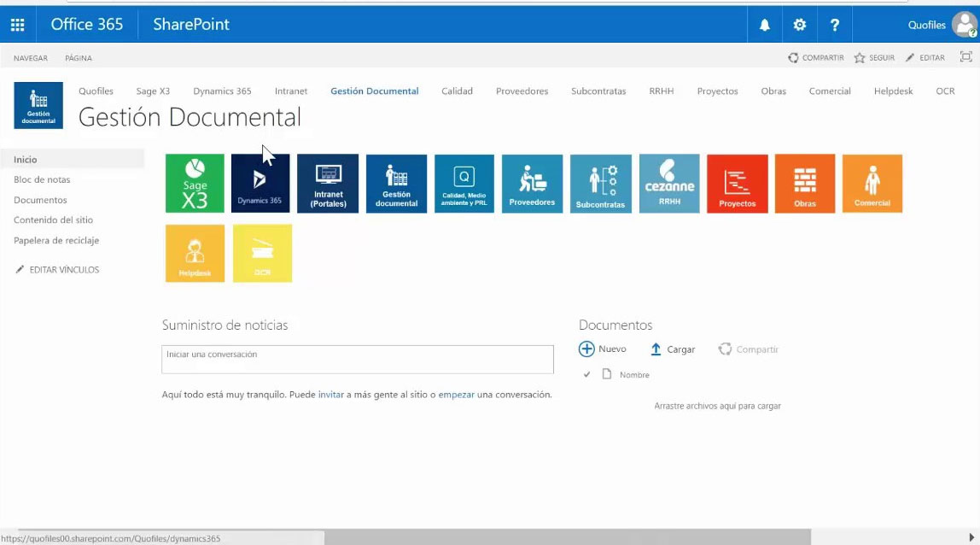Click the Gestión documental site logo
This screenshot has height=545, width=980.
tap(38, 105)
